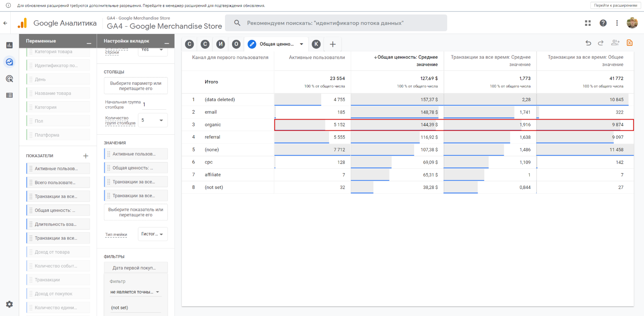The height and width of the screenshot is (316, 644).
Task: Open the help question mark menu
Action: point(603,23)
